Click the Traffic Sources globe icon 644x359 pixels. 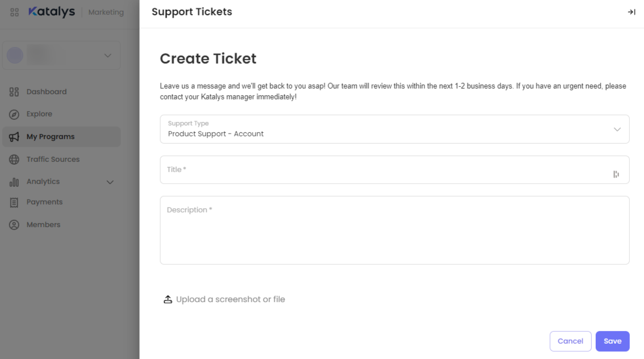14,160
